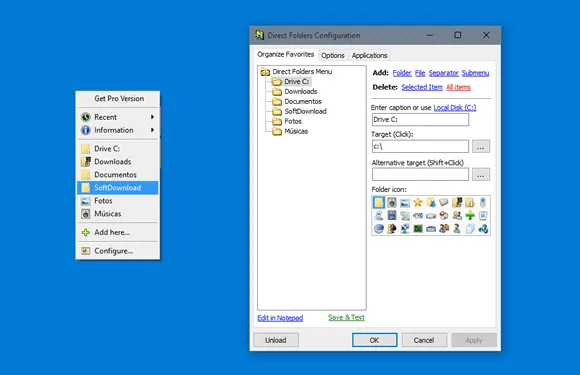The image size is (580, 375).
Task: Choose the stacked documents icon
Action: 470,229
